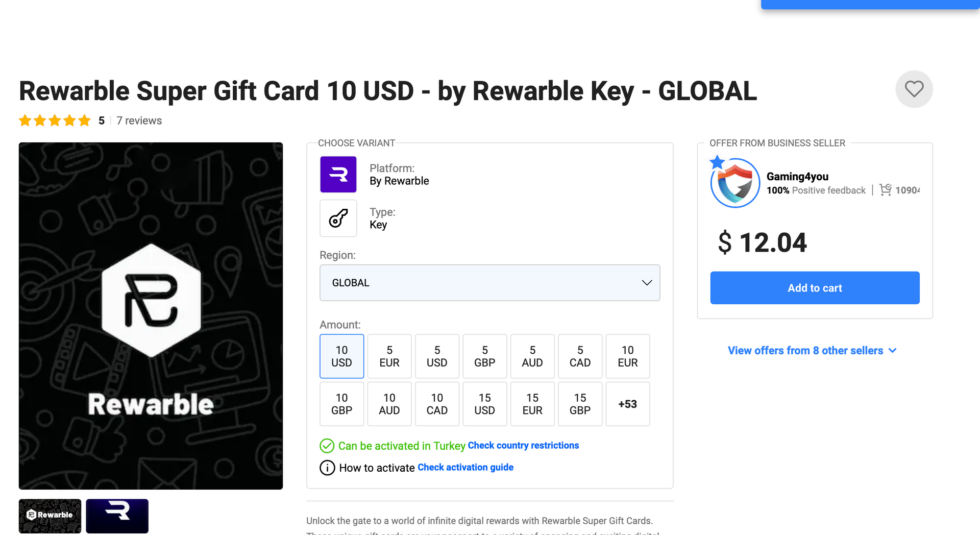980x535 pixels.
Task: Click the Key type icon
Action: tap(338, 218)
